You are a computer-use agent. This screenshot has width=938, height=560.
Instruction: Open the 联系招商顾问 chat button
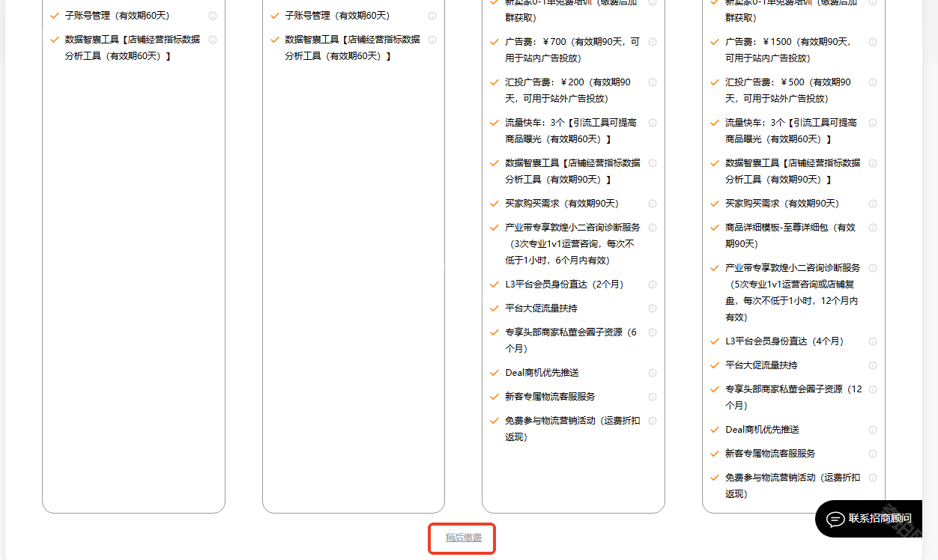(x=869, y=519)
